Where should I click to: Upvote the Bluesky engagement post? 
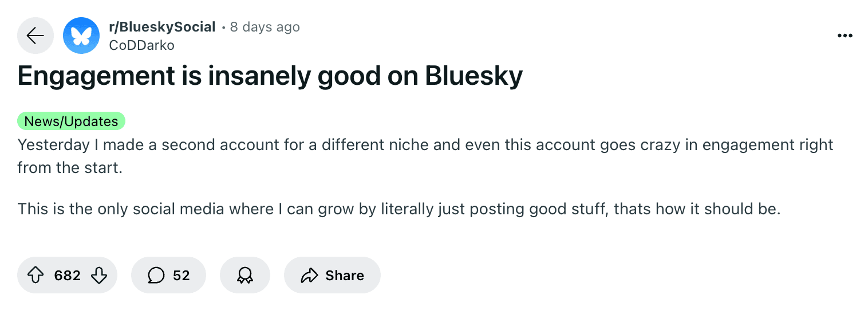[36, 276]
